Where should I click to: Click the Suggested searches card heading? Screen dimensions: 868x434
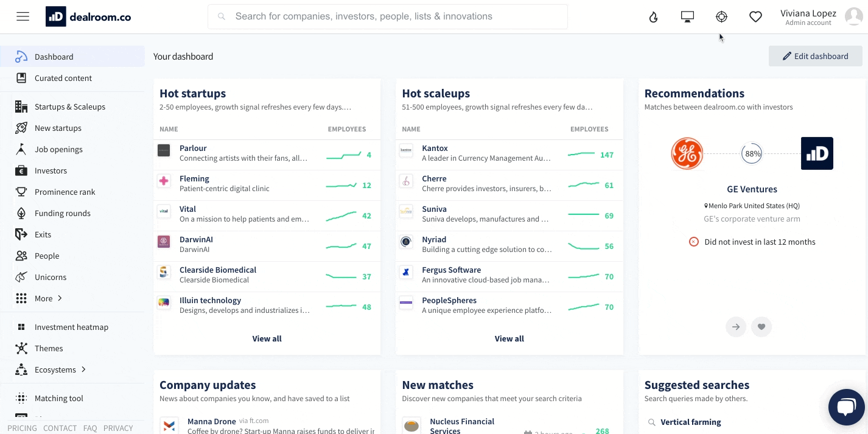point(697,385)
